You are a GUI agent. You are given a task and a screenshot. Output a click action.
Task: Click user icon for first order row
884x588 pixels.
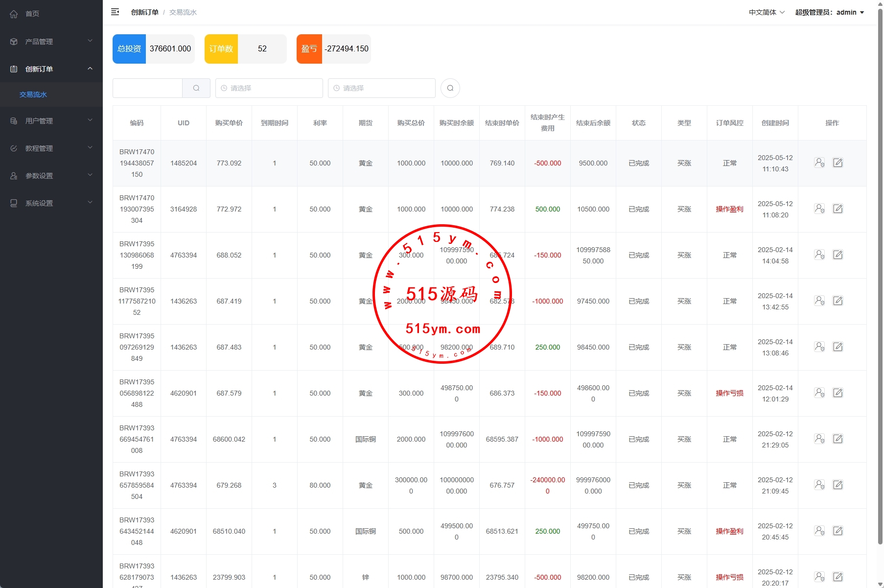tap(819, 163)
